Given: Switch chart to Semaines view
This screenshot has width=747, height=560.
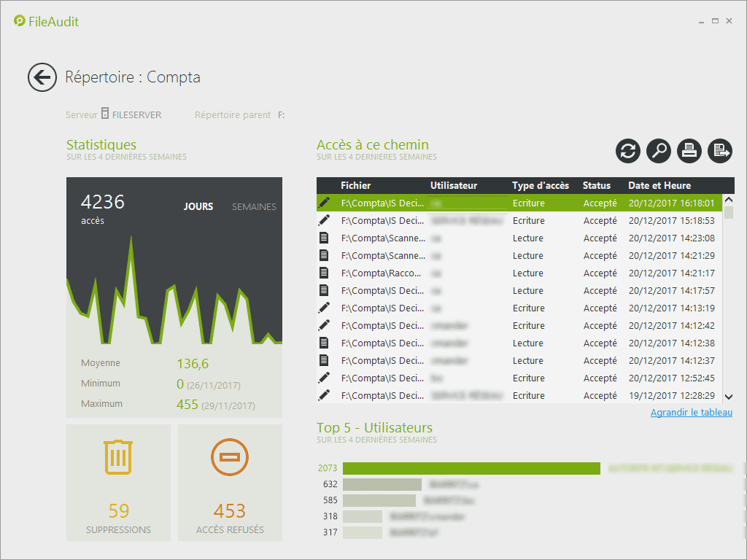Looking at the screenshot, I should 254,207.
